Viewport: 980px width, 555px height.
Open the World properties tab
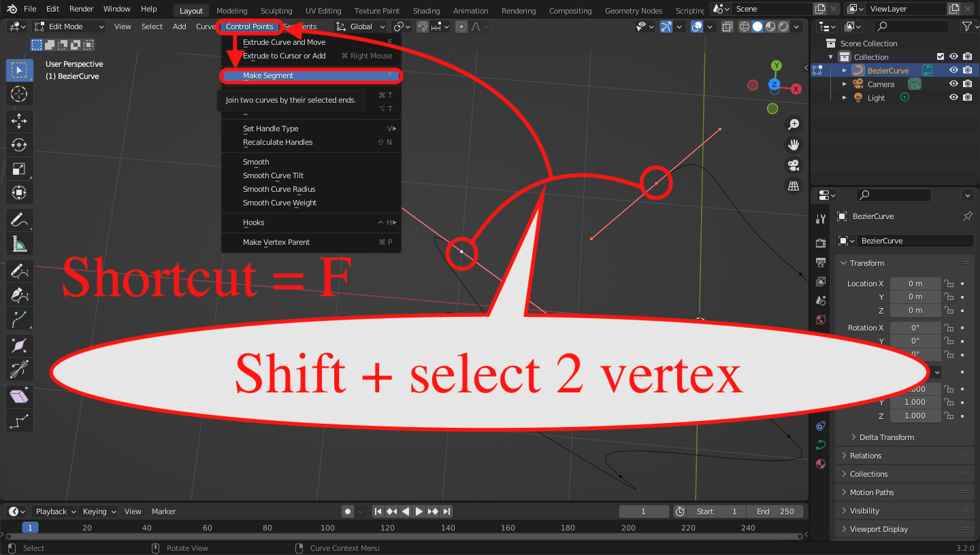(x=821, y=320)
